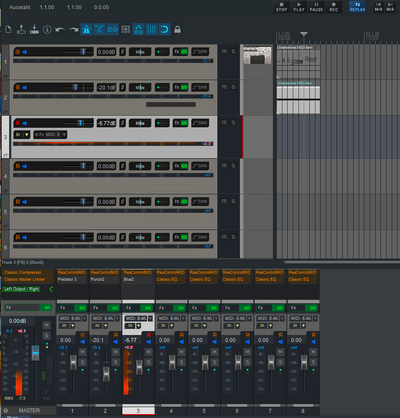Image resolution: width=400 pixels, height=418 pixels.
Task: Click MASTER settings gear icon
Action: tap(5, 411)
